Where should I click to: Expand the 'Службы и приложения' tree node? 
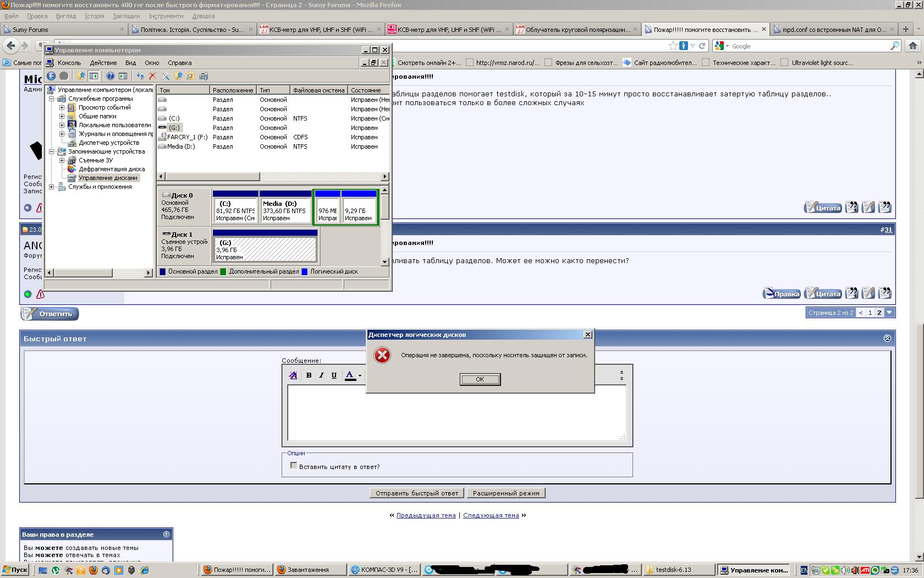point(52,187)
